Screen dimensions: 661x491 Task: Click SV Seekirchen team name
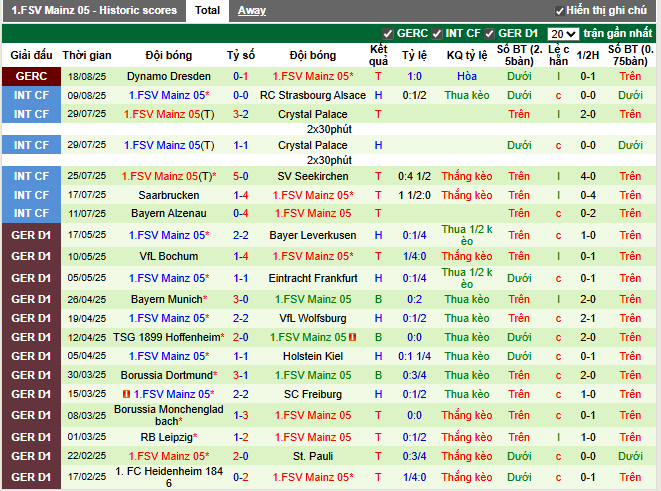point(313,176)
